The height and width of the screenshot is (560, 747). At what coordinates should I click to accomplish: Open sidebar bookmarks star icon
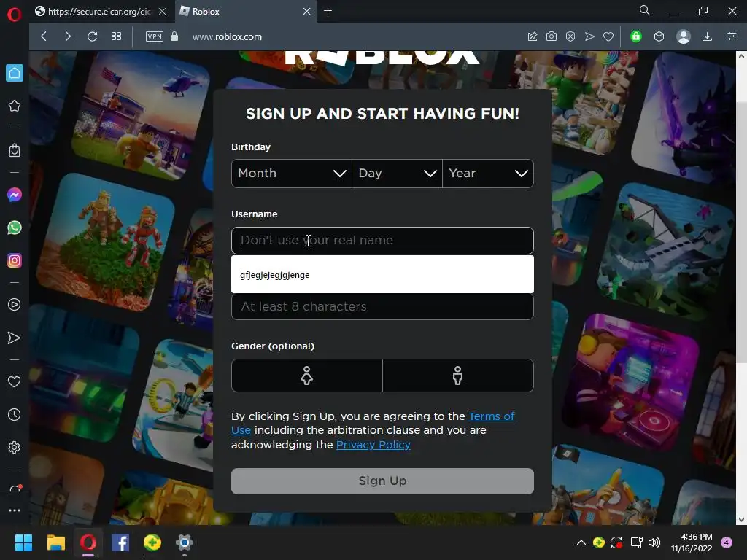point(15,106)
